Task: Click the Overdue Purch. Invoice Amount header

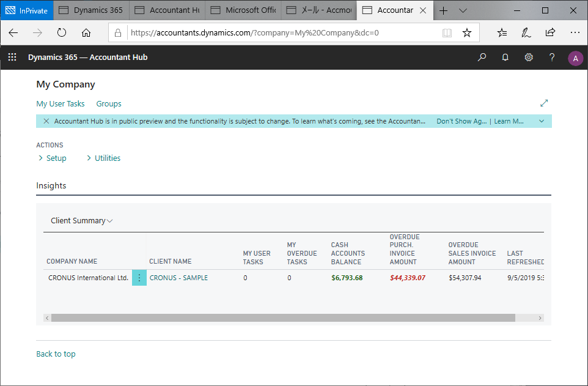Action: pos(405,250)
